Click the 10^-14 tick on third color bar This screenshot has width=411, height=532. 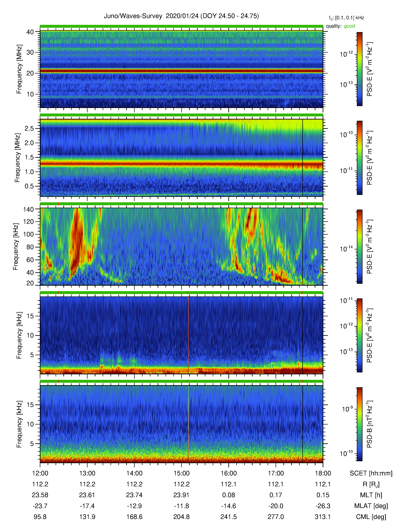(x=347, y=249)
